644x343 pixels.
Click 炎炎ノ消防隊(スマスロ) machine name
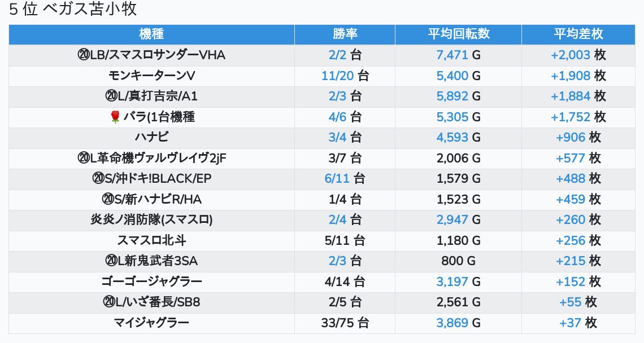151,219
